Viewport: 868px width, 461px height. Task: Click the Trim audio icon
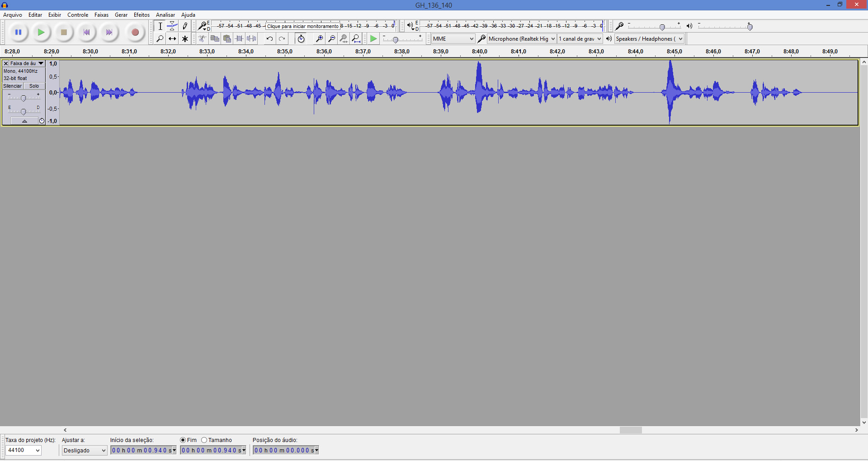tap(239, 39)
